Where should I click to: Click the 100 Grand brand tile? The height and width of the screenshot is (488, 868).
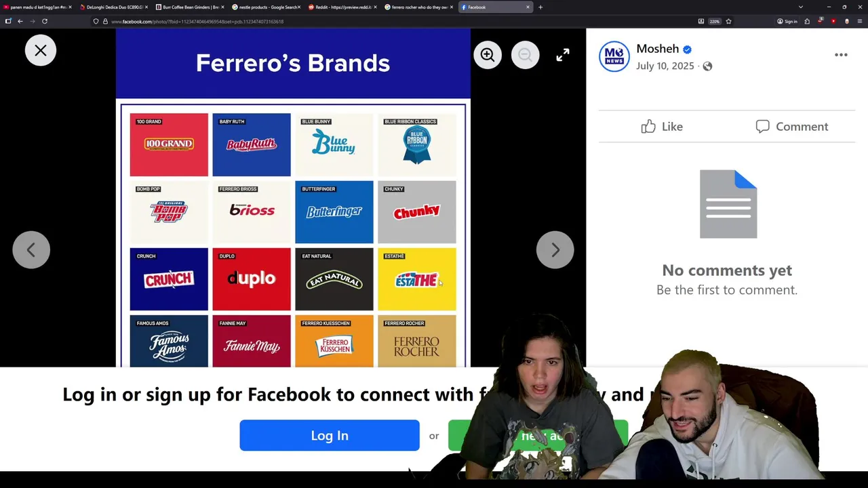click(x=169, y=145)
